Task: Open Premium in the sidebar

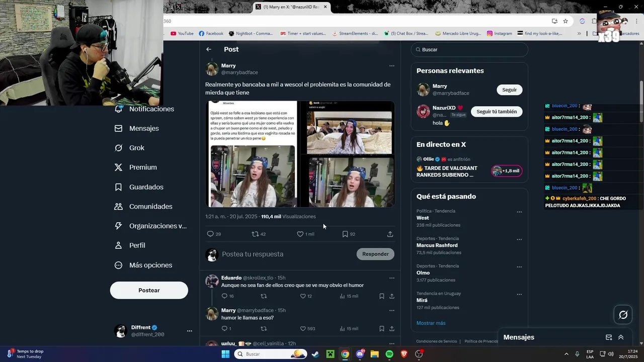Action: [136, 167]
